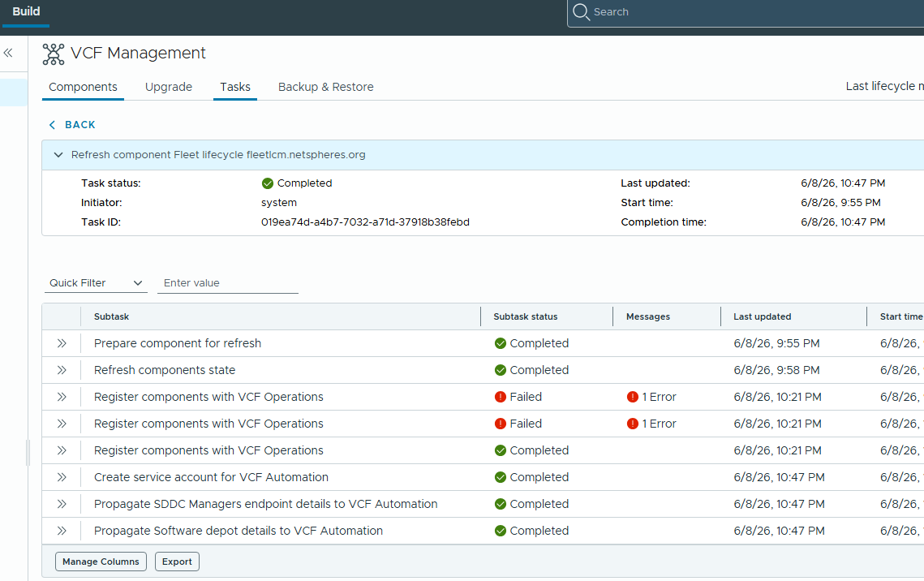Screen dimensions: 924x581
Task: Click Propagate Software depot details to VCF Automation text
Action: click(x=238, y=531)
